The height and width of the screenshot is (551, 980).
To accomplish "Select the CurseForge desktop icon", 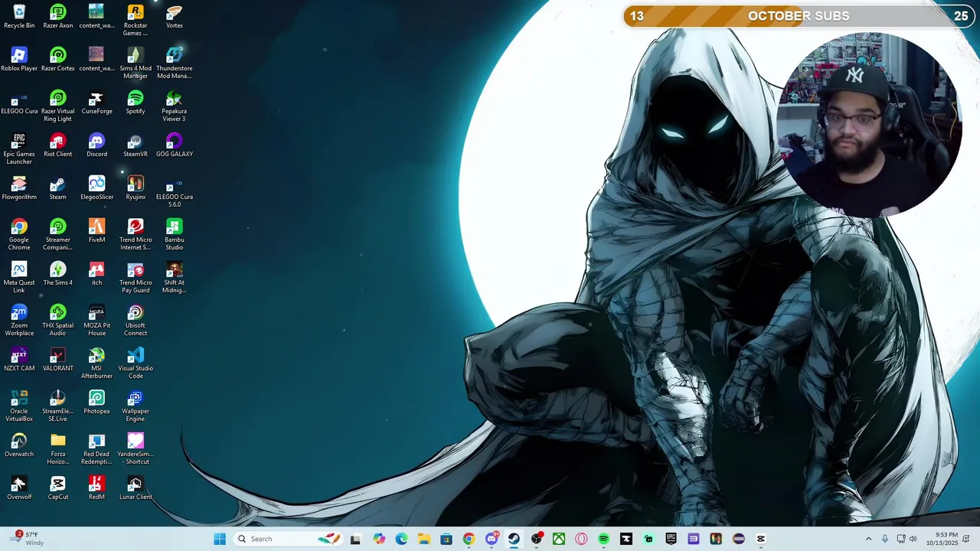I will (96, 103).
